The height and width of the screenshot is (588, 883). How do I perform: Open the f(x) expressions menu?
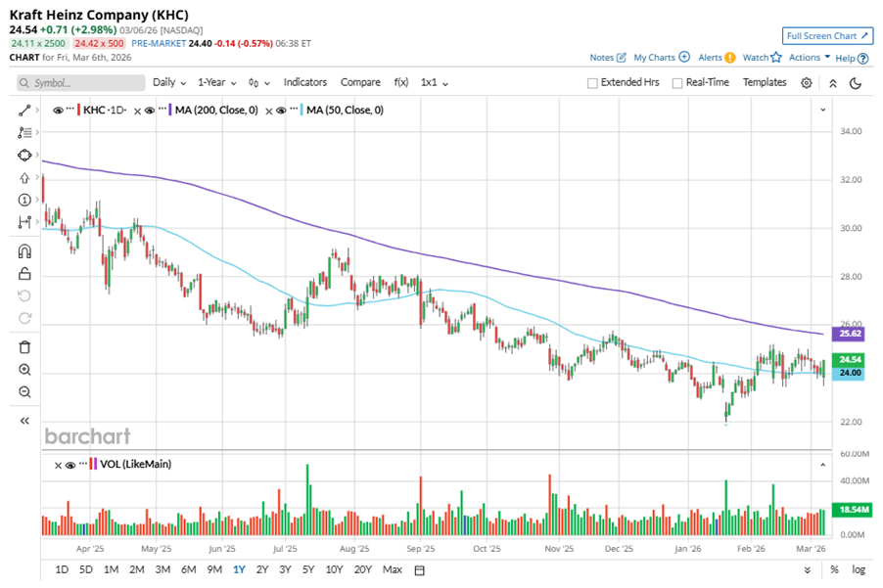401,82
